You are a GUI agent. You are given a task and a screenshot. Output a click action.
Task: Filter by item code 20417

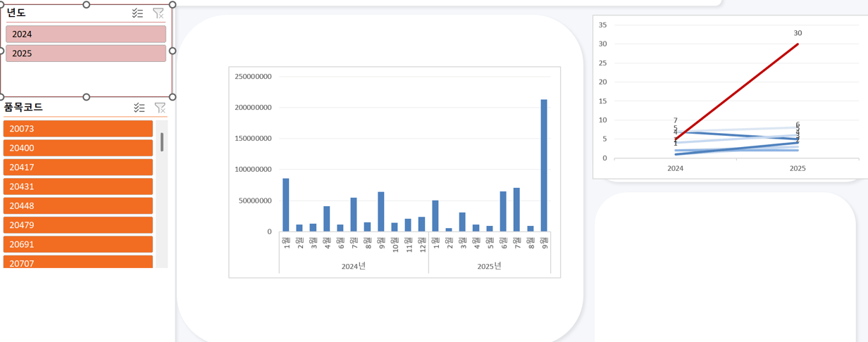coord(78,167)
